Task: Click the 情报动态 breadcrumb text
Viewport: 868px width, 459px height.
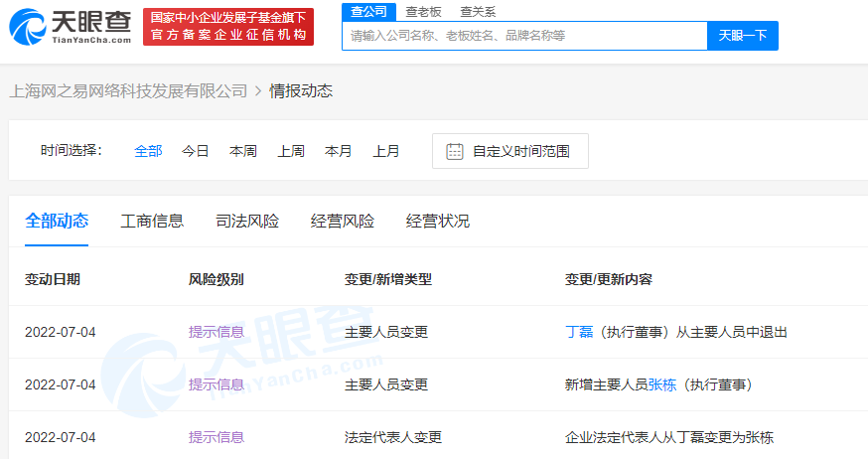Action: (x=301, y=90)
